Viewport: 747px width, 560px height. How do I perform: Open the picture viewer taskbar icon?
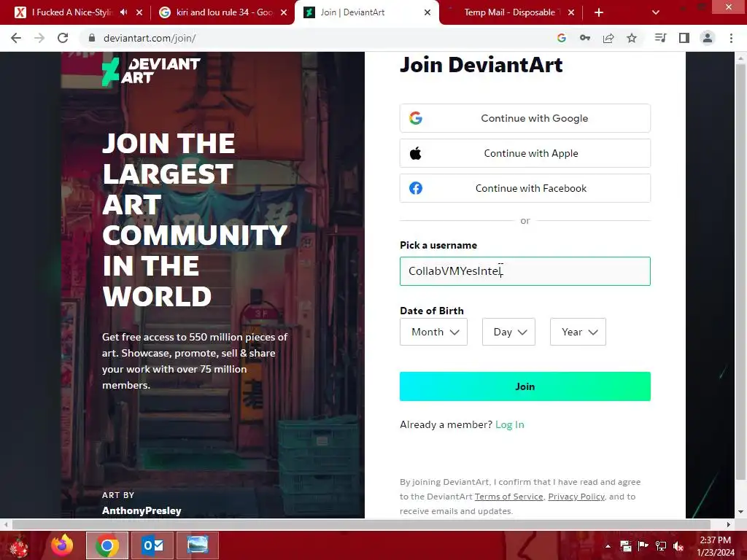point(197,545)
